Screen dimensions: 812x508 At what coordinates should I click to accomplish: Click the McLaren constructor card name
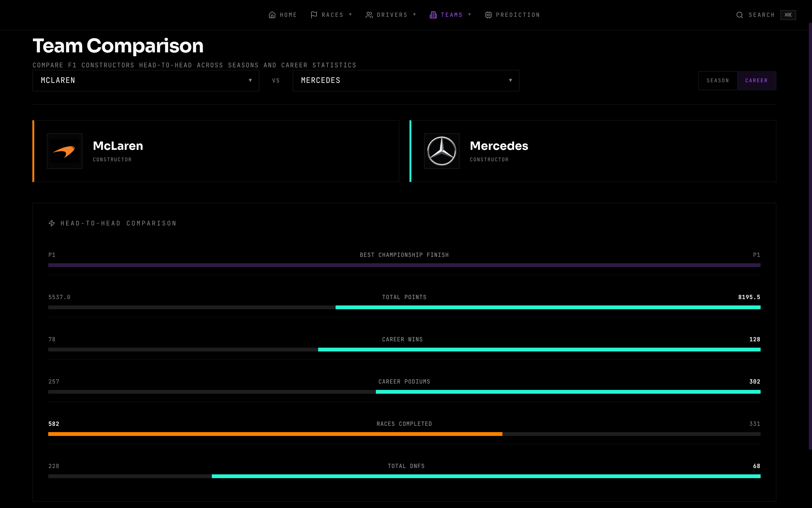pos(118,146)
